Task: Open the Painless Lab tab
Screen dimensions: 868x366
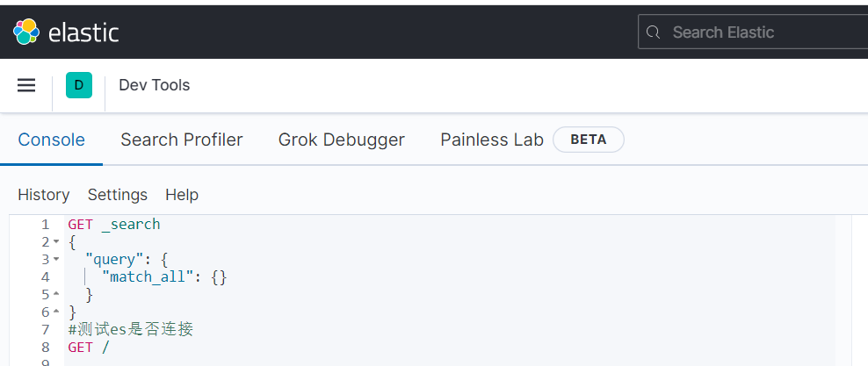Action: (x=492, y=140)
